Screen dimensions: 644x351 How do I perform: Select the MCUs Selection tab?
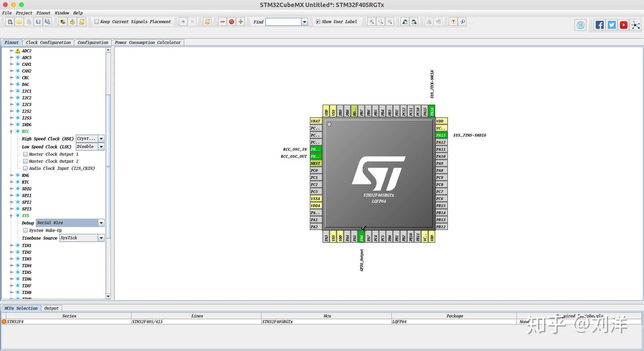point(21,308)
